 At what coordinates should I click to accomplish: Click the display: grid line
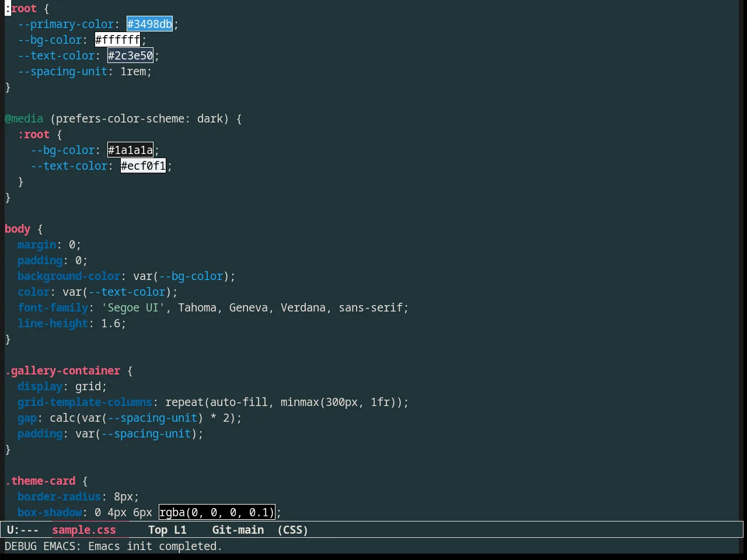(x=62, y=386)
